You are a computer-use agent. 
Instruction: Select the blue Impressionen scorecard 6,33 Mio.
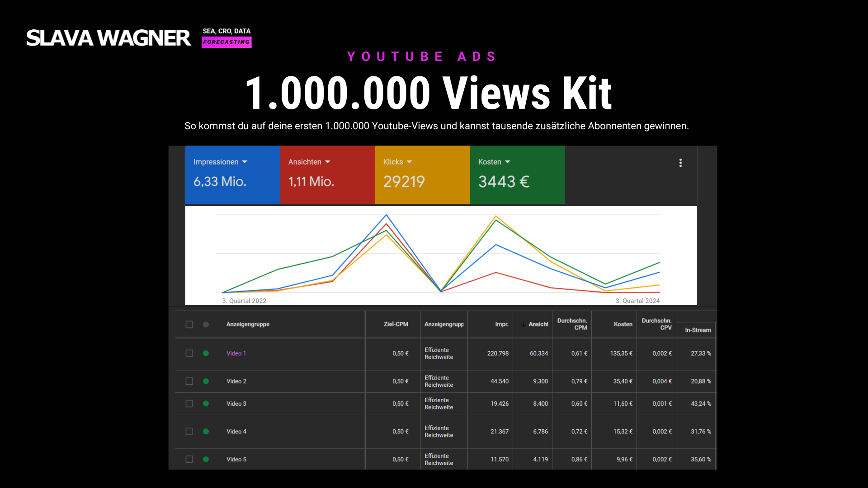pyautogui.click(x=232, y=175)
